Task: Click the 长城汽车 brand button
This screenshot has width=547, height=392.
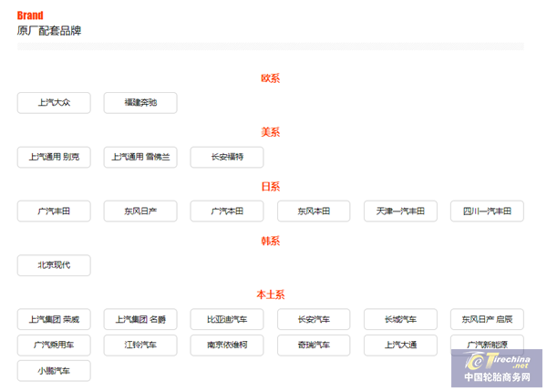Action: pos(400,319)
